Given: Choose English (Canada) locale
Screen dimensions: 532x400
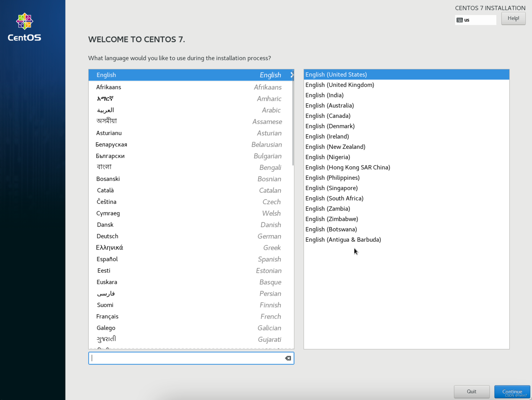Looking at the screenshot, I should (406, 116).
